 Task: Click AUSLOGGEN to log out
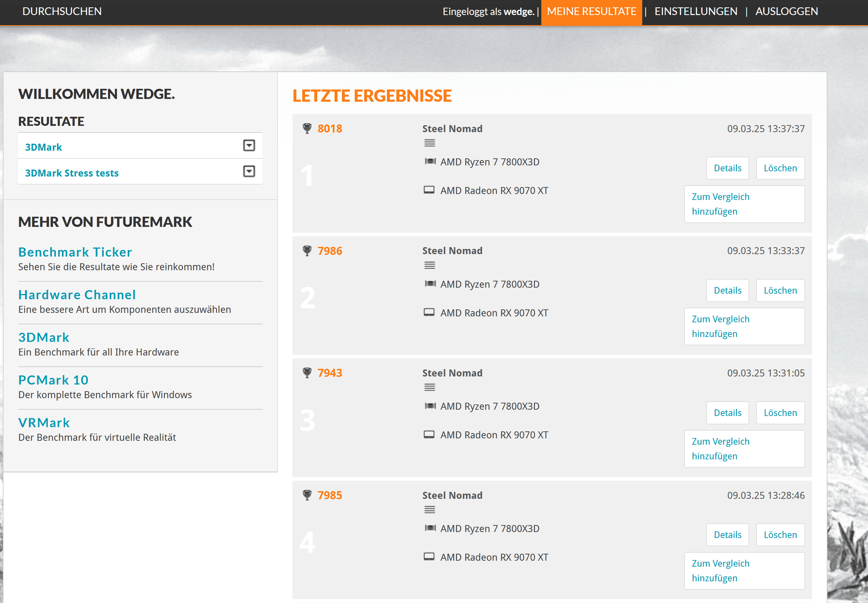[787, 11]
